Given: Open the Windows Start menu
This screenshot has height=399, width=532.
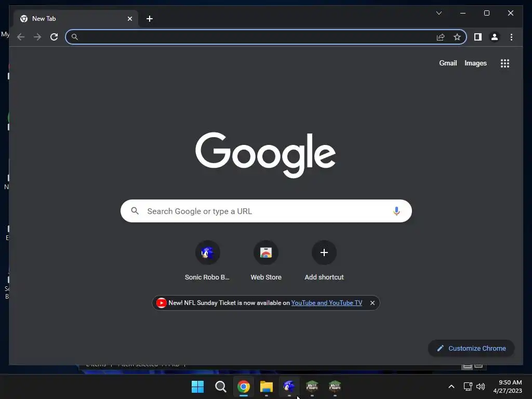Looking at the screenshot, I should coord(197,387).
